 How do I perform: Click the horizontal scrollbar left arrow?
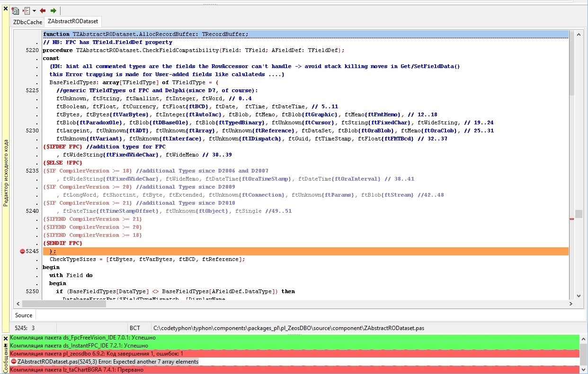pyautogui.click(x=18, y=304)
